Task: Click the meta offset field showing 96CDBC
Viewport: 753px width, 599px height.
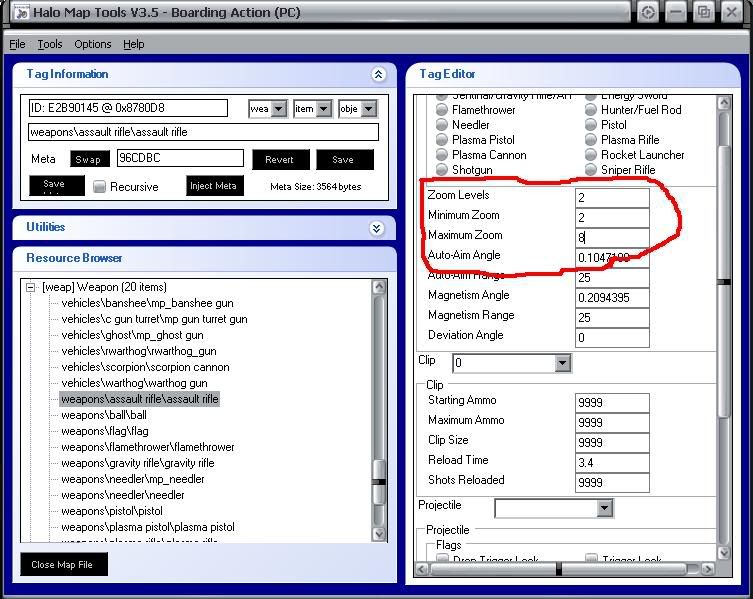Action: 180,158
